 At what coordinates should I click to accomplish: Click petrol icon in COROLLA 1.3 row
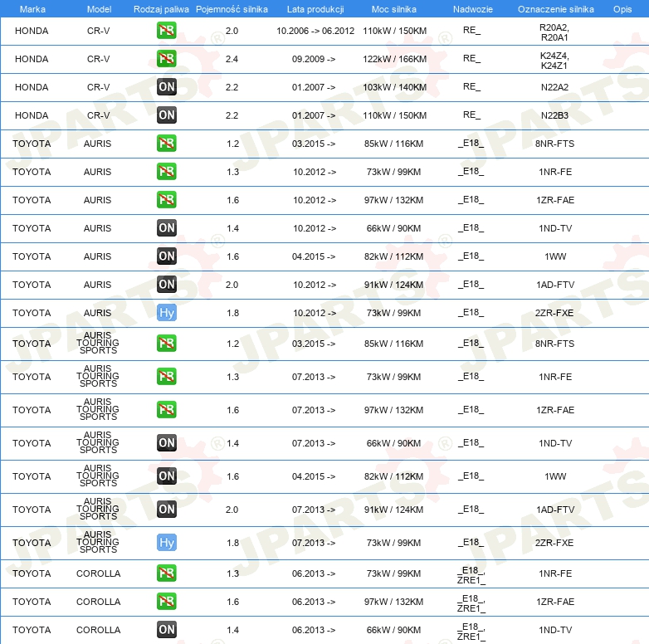(167, 573)
